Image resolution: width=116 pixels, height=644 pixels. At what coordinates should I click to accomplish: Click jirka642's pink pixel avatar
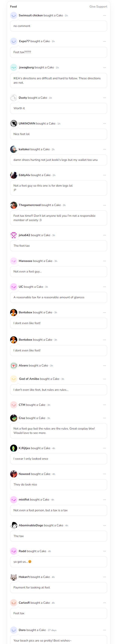coord(14,235)
